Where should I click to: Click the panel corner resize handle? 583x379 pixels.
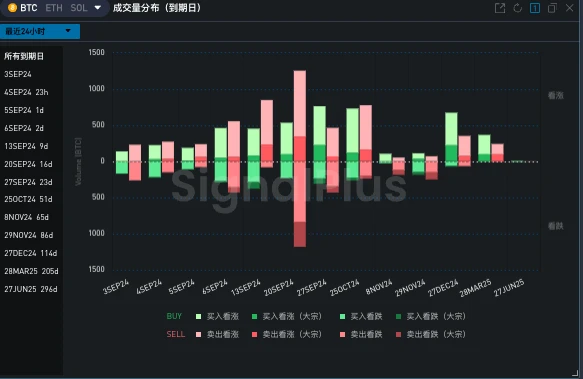point(575,373)
